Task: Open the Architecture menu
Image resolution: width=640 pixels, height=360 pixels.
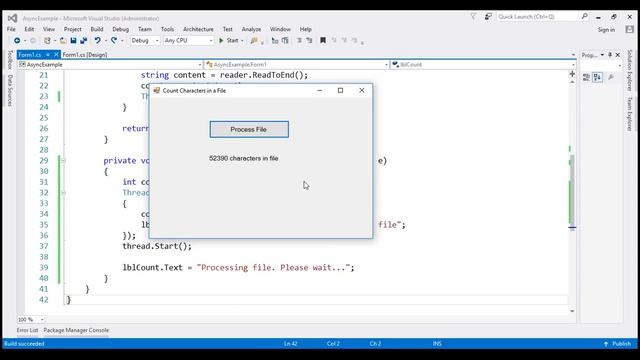Action: (198, 29)
